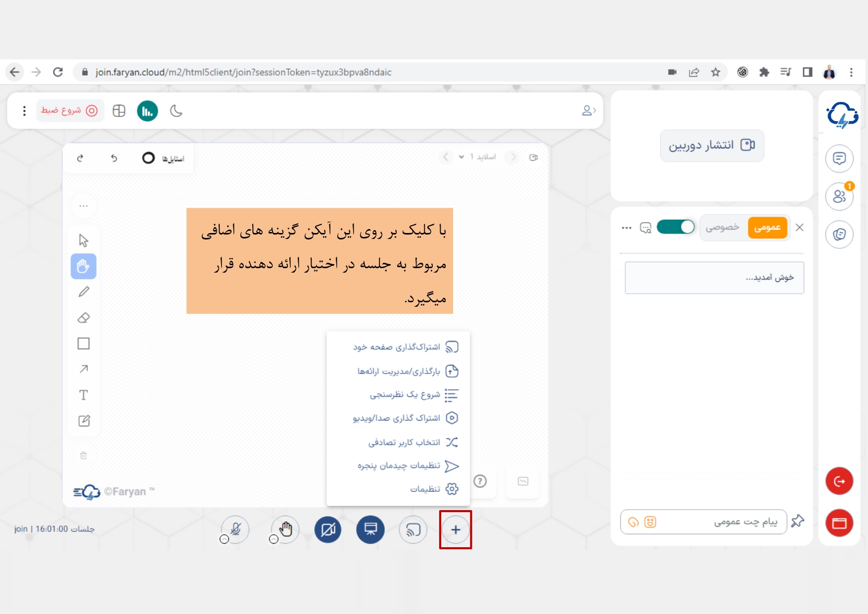Click the red leave session icon
This screenshot has height=614, width=868.
click(839, 481)
